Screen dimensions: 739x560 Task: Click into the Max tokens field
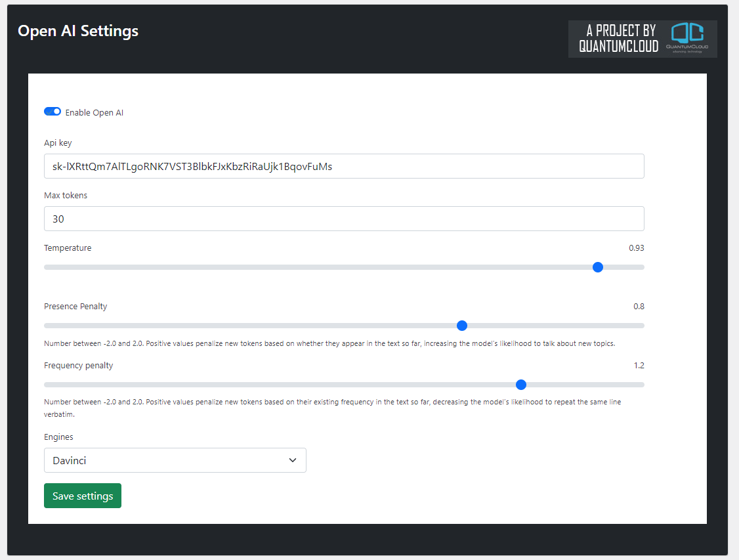344,219
